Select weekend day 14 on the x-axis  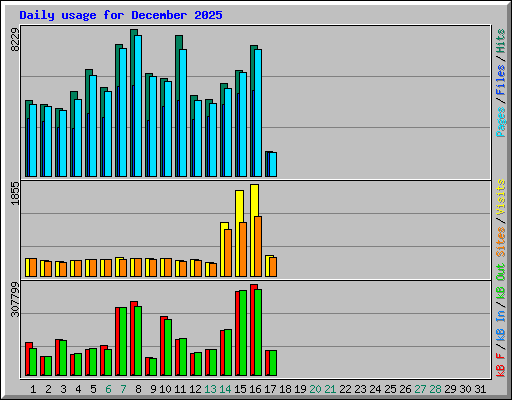(225, 389)
